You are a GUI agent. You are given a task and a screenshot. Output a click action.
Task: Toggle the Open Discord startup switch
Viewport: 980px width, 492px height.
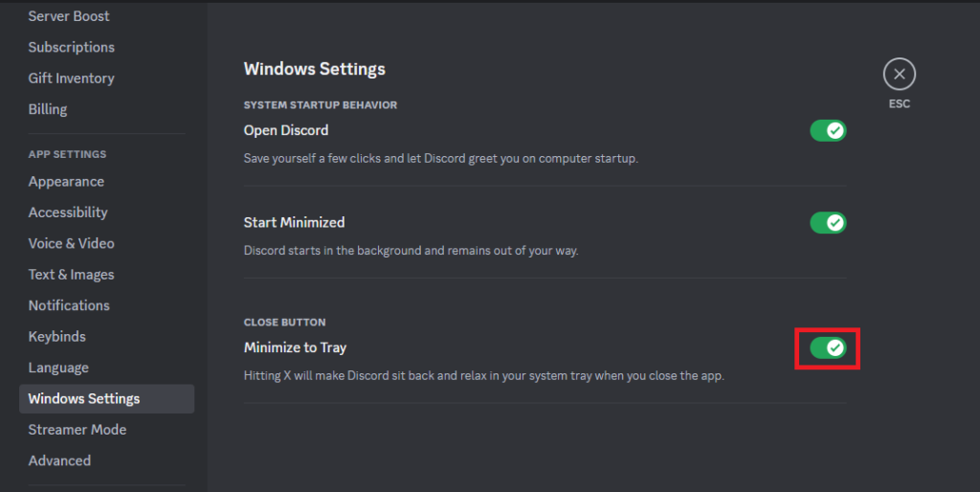pos(828,130)
